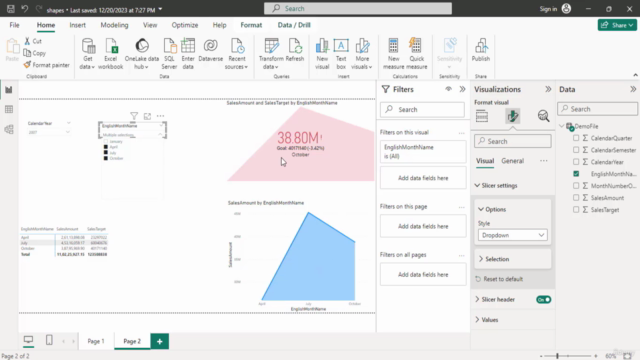Expand the Values section
640x360 pixels.
click(x=477, y=320)
